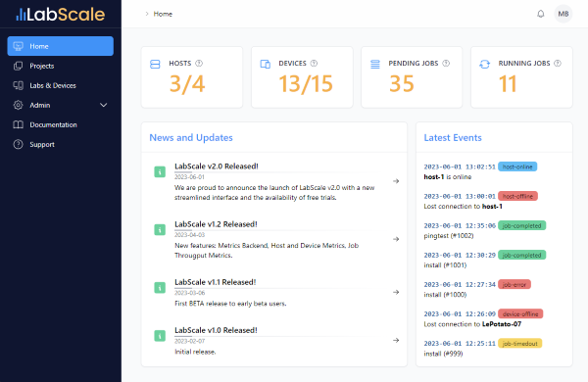Viewport: 588px width, 382px height.
Task: Click 'First BETA release to early beta users.'
Action: pos(230,304)
